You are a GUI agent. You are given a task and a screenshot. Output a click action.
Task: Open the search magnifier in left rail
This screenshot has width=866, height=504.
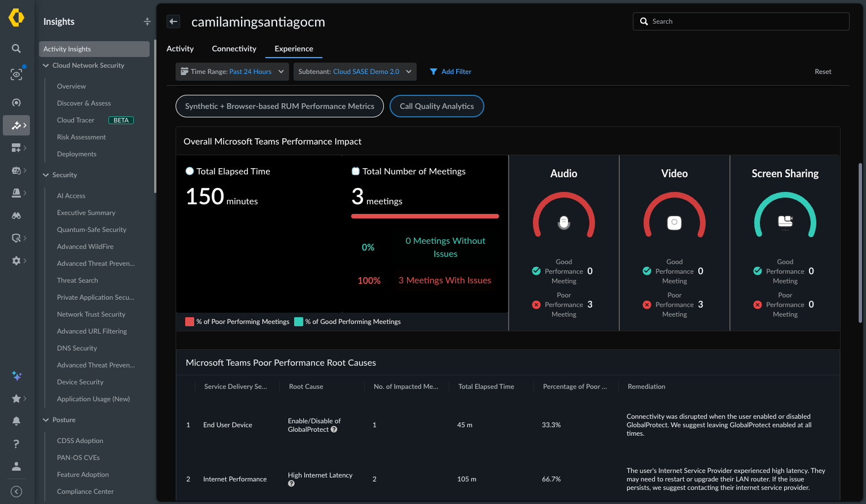point(16,49)
